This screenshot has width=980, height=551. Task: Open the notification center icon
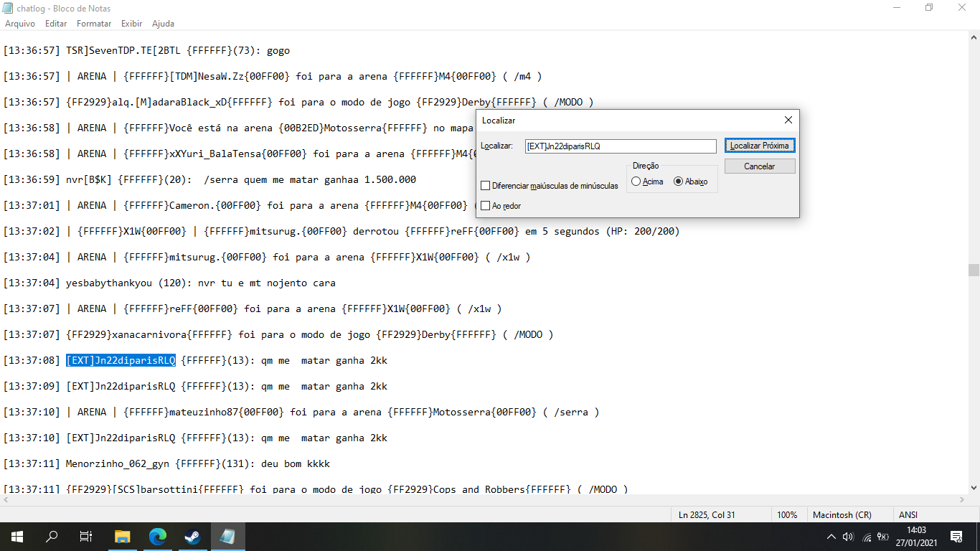tap(956, 537)
